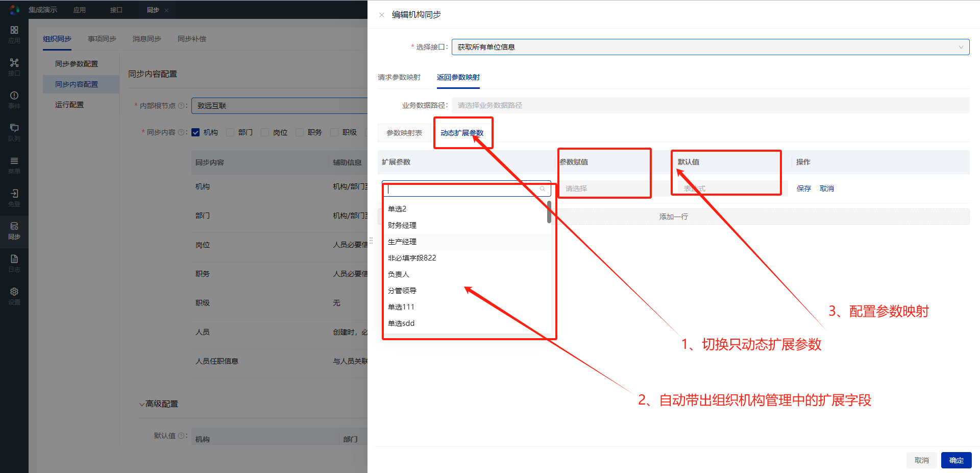This screenshot has height=473, width=980.
Task: Expand the 高级配置 section
Action: [x=159, y=404]
